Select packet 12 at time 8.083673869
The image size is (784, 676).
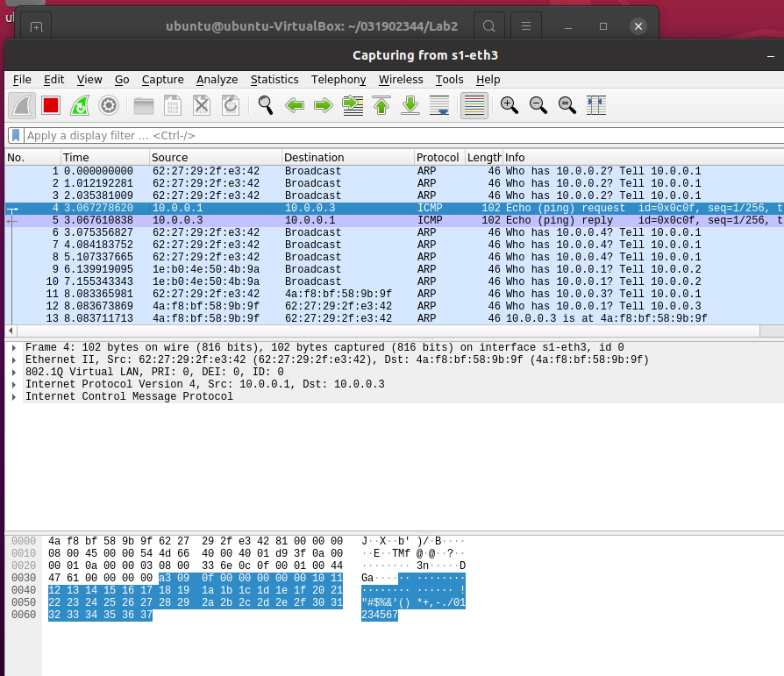click(395, 306)
